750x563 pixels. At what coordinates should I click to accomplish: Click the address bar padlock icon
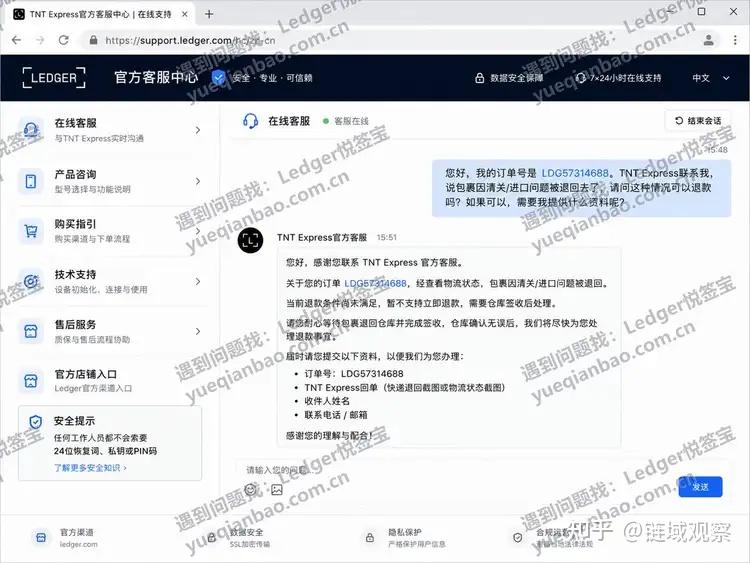94,40
